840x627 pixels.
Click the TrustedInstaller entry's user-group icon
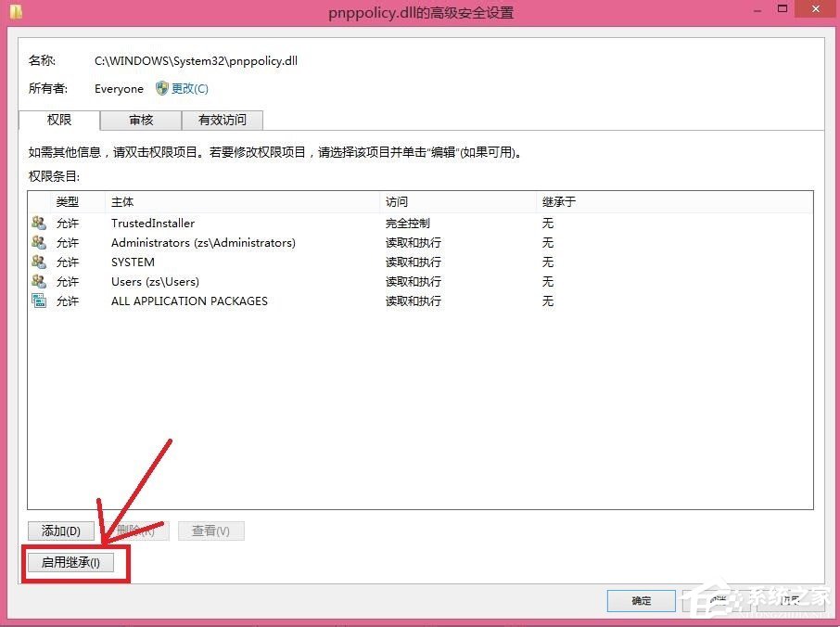(x=38, y=223)
